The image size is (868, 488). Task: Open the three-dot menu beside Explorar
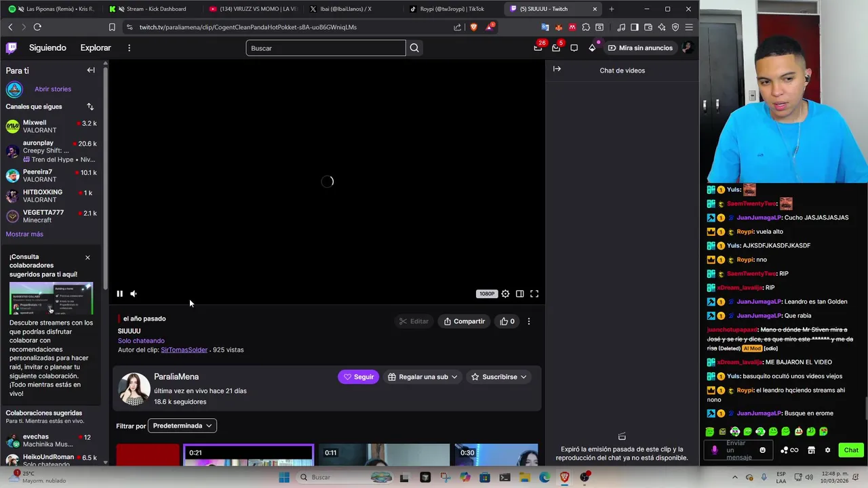[x=129, y=48]
